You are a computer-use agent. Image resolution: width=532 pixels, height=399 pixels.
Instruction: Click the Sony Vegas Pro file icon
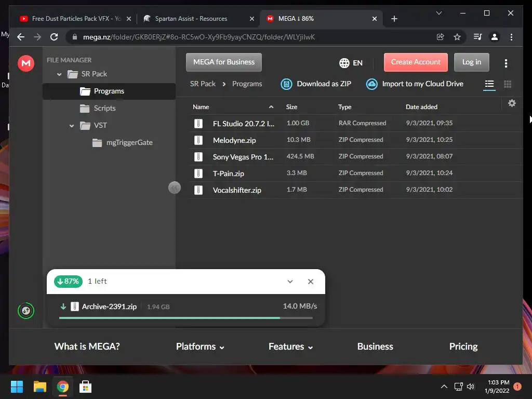(x=198, y=157)
